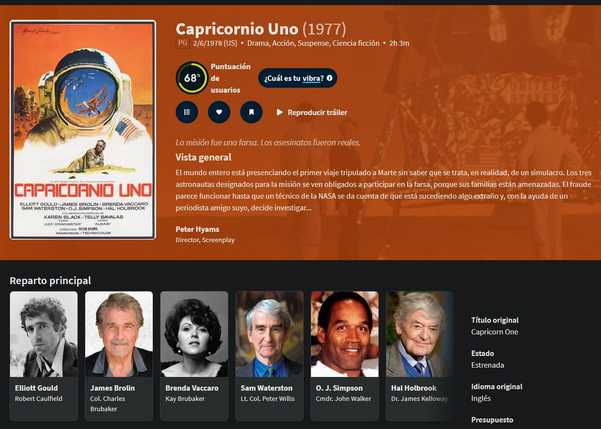Mark the movie as favorite with the heart icon
601x429 pixels.
coord(219,112)
